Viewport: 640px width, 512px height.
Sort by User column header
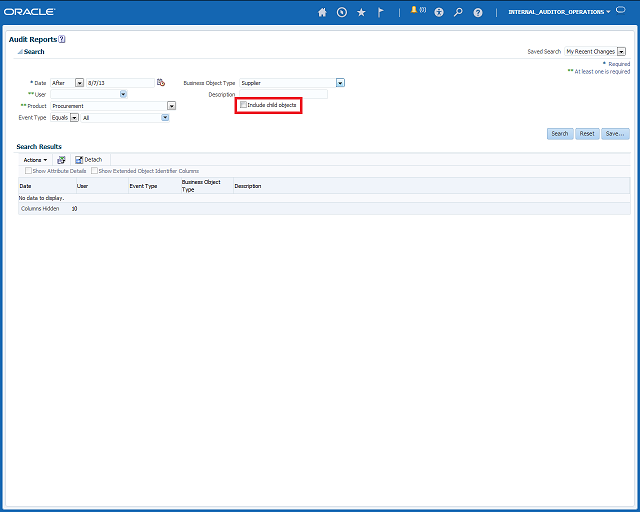(x=102, y=186)
